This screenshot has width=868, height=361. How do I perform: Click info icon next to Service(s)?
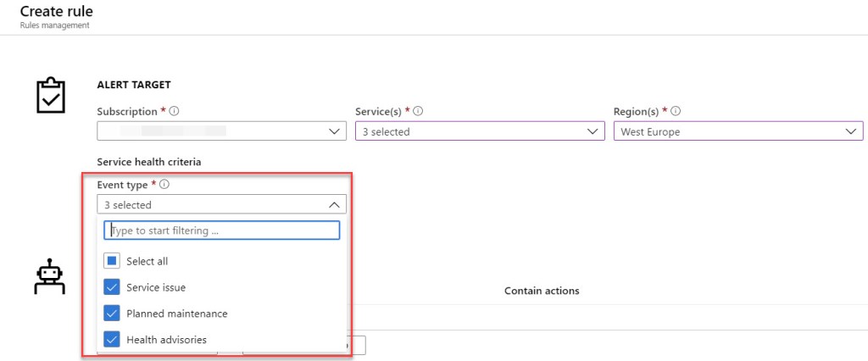419,112
